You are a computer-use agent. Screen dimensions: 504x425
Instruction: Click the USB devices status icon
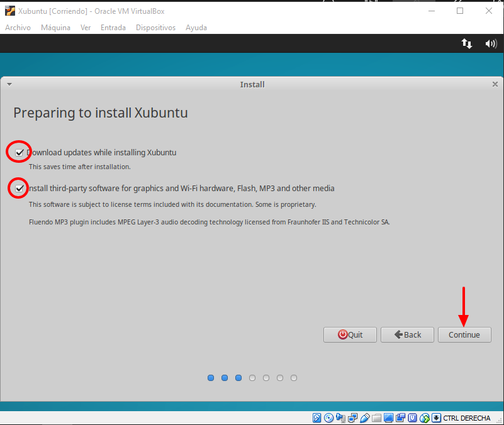pos(365,418)
